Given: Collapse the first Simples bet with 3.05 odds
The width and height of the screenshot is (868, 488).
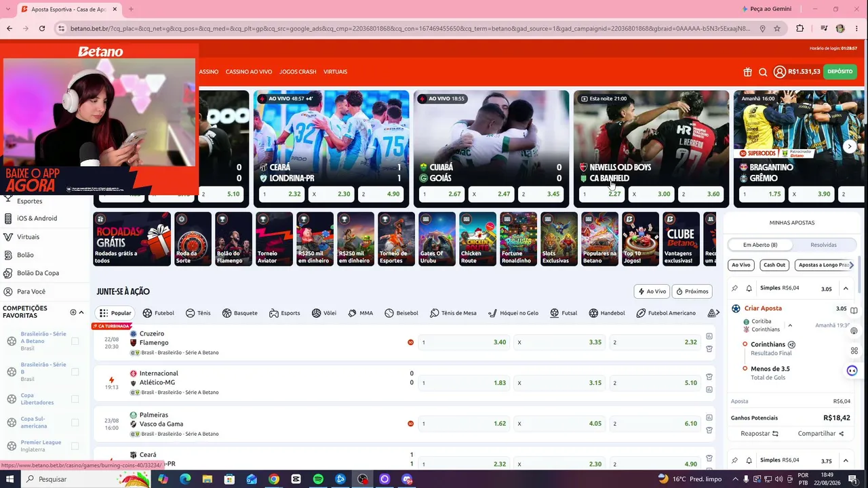Looking at the screenshot, I should tap(846, 289).
